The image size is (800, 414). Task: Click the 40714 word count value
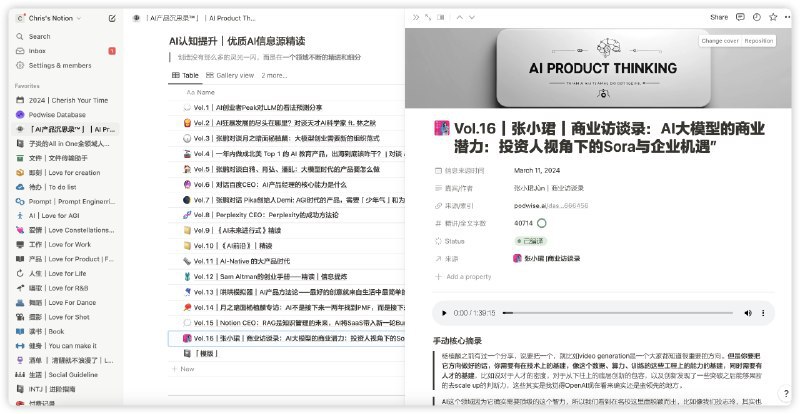pos(523,223)
